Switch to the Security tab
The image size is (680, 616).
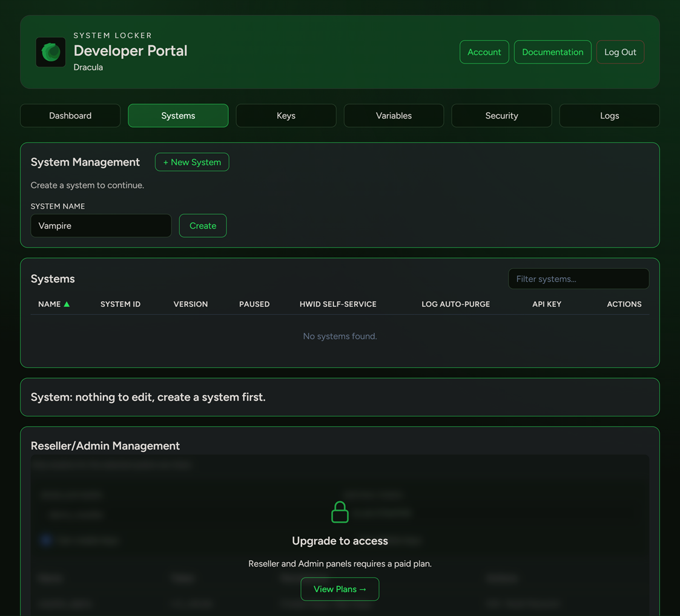click(502, 116)
